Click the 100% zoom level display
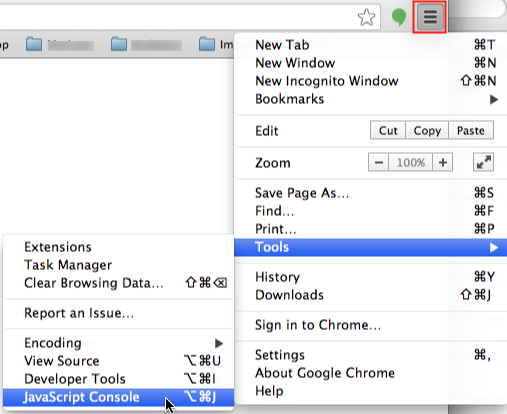This screenshot has width=507, height=414. pos(411,162)
